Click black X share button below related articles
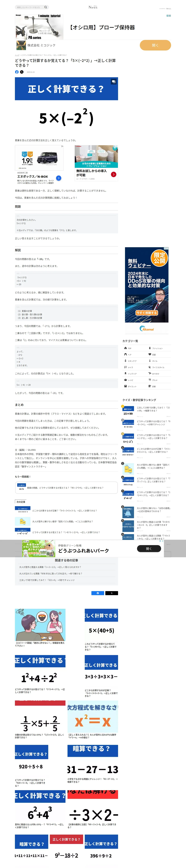 tap(111, 593)
